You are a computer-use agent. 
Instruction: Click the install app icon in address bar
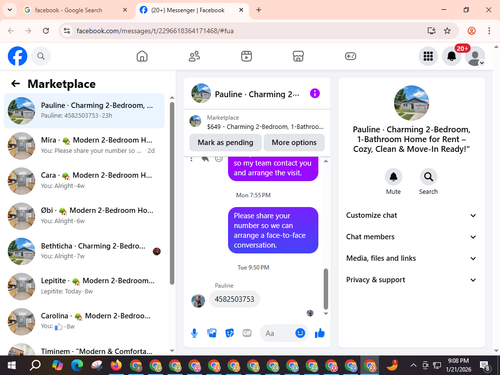431,31
